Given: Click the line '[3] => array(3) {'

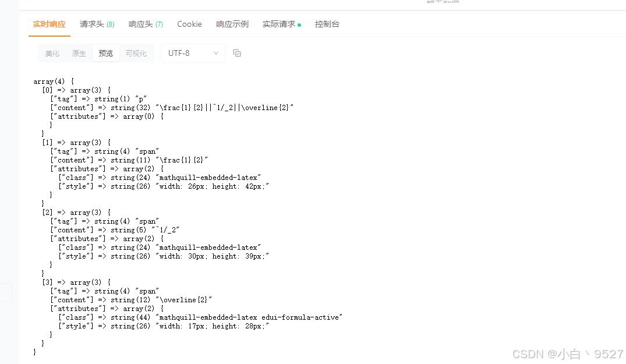Looking at the screenshot, I should pos(76,282).
